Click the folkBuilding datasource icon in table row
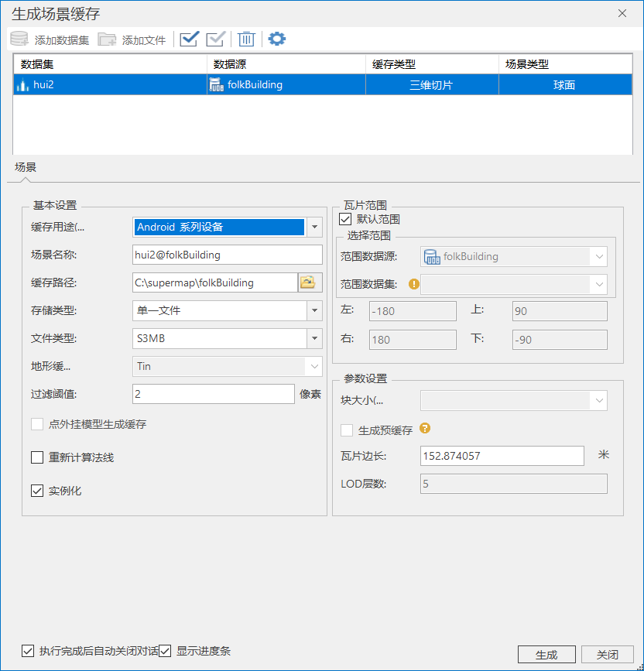The height and width of the screenshot is (671, 644). point(217,84)
